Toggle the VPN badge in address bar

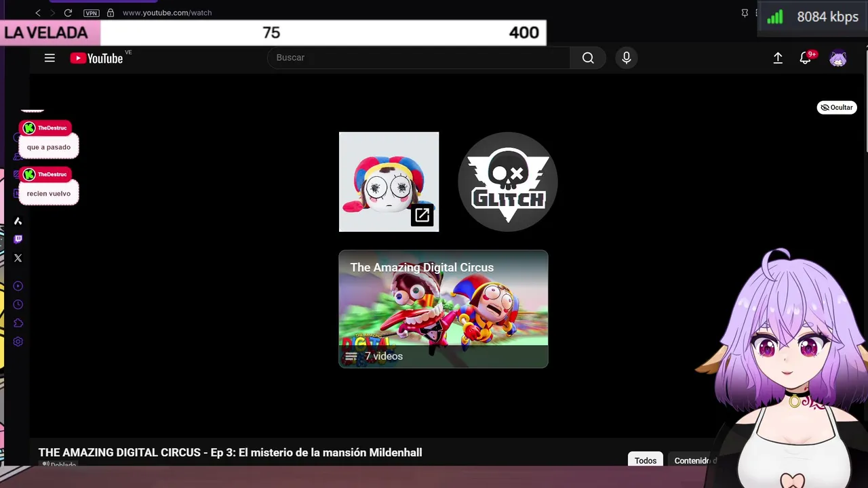point(91,13)
